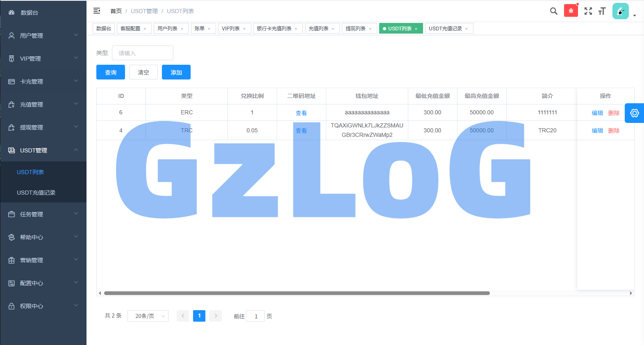Click the horizontal table scrollbar
The width and height of the screenshot is (644, 345).
pyautogui.click(x=297, y=293)
